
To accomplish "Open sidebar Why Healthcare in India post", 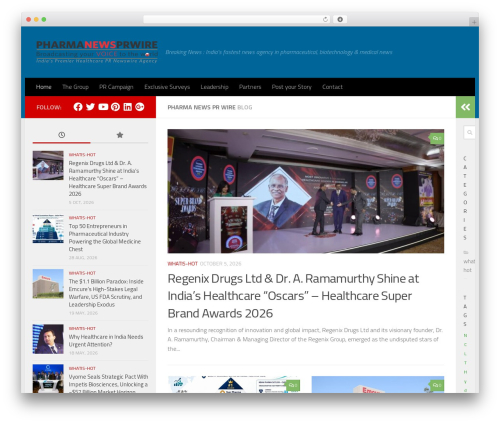I will (x=106, y=341).
